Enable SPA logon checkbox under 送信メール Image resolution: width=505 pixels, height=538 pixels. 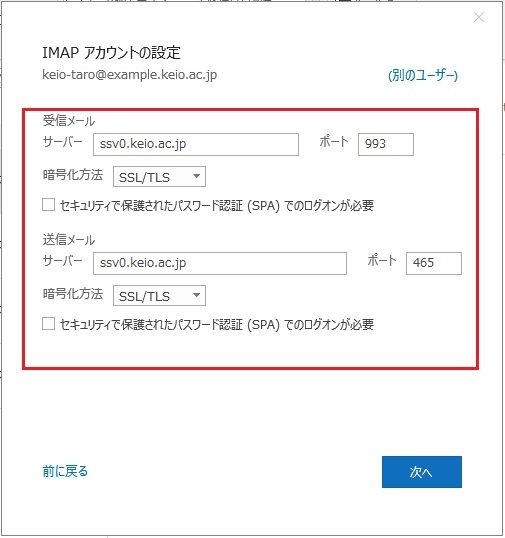coord(48,324)
